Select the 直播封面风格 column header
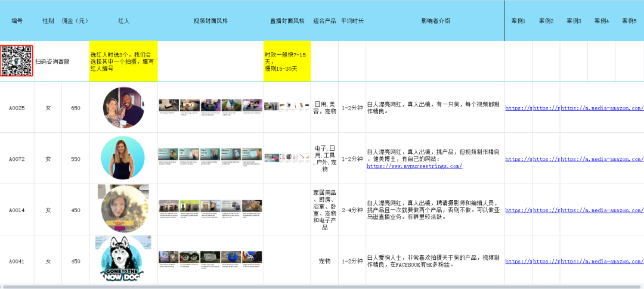 [287, 21]
